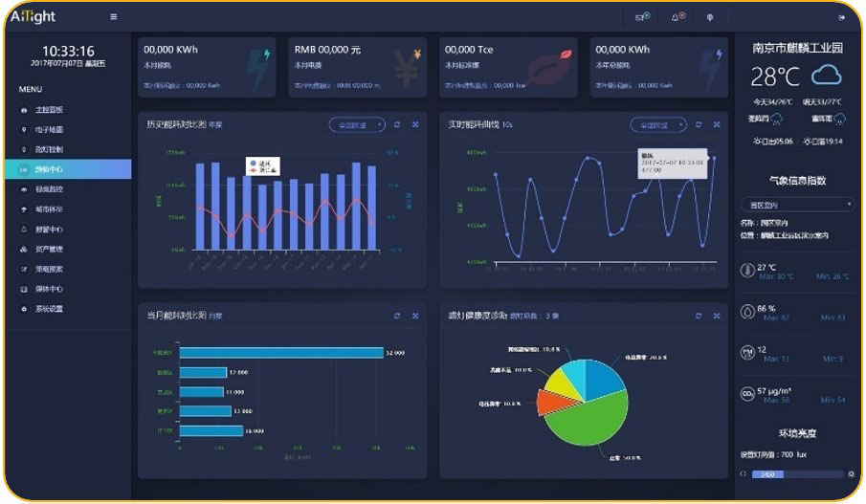Select 系统设置 in the sidebar menu

pyautogui.click(x=48, y=309)
